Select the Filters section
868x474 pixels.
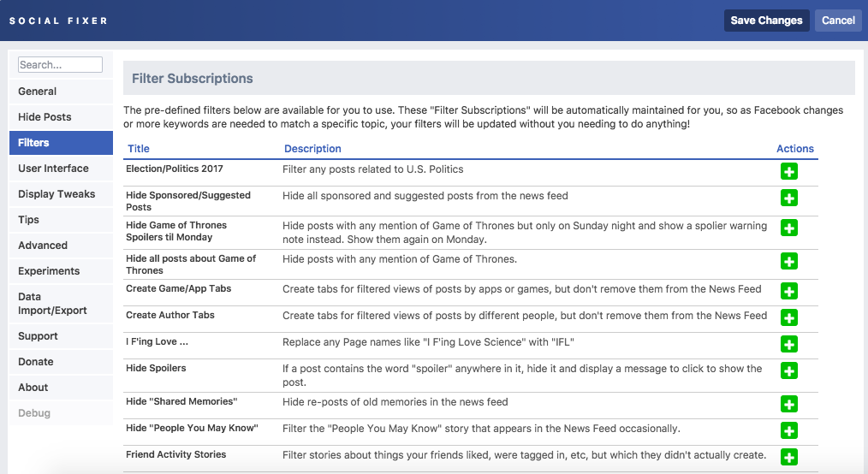coord(61,143)
